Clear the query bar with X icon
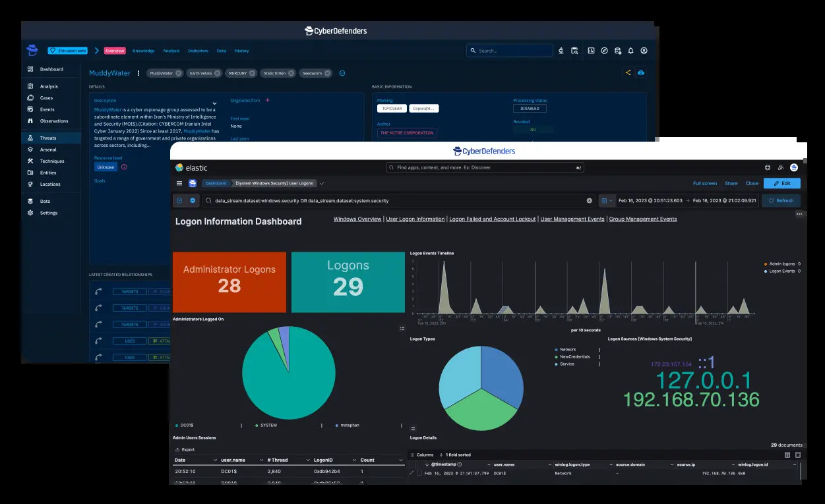The image size is (825, 504). 590,200
